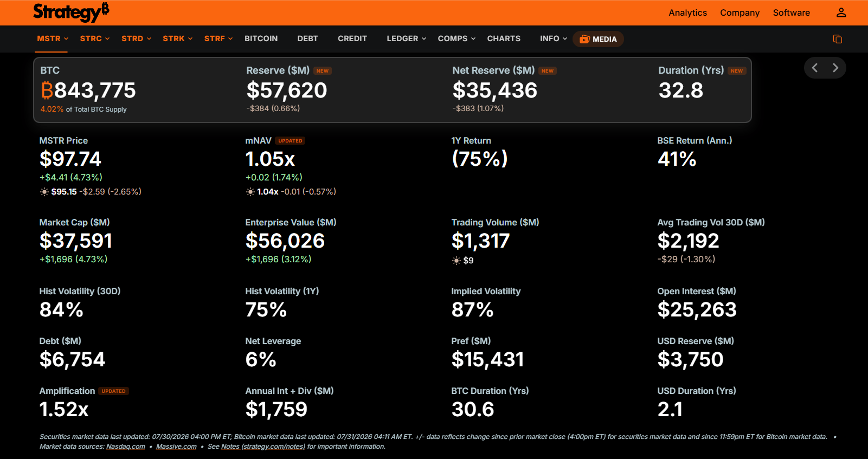Click the MSTR Price value $97.74
868x459 pixels.
[x=70, y=159]
